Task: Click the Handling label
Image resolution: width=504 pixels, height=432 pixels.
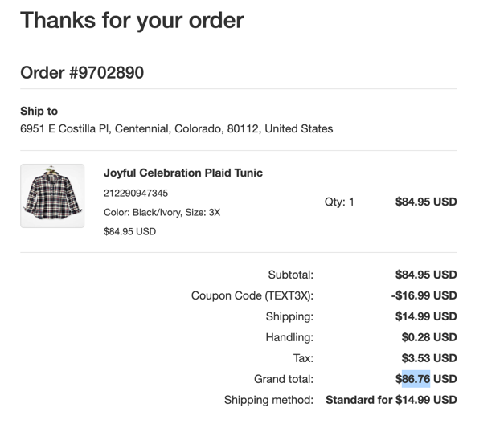Action: tap(289, 337)
